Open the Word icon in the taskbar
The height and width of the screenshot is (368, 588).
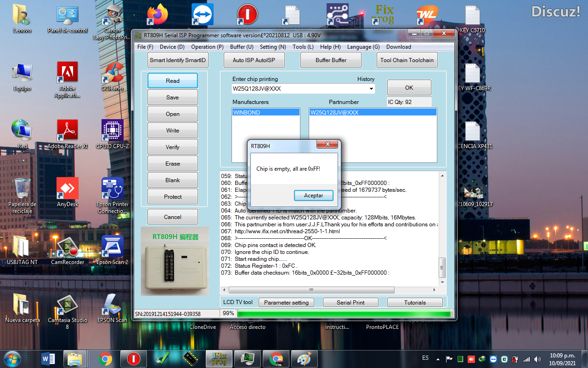pos(48,358)
